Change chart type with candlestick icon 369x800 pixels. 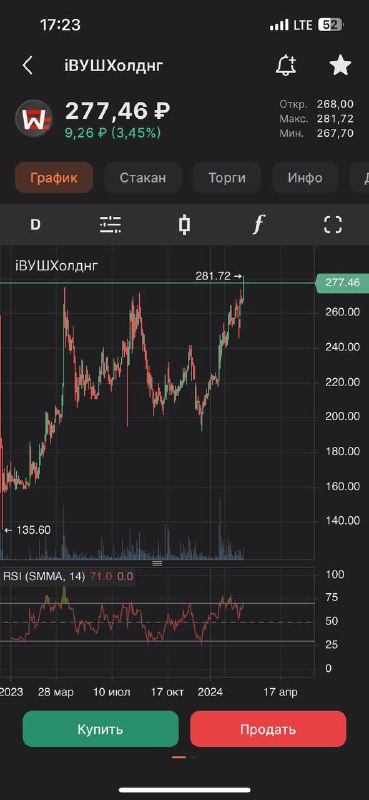point(185,224)
